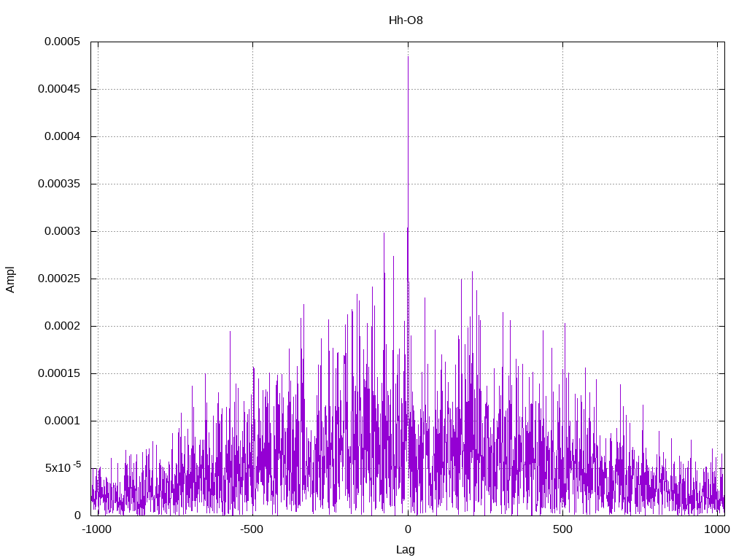
Task: Click the 0.0002 y-axis tick label
Action: pos(63,326)
